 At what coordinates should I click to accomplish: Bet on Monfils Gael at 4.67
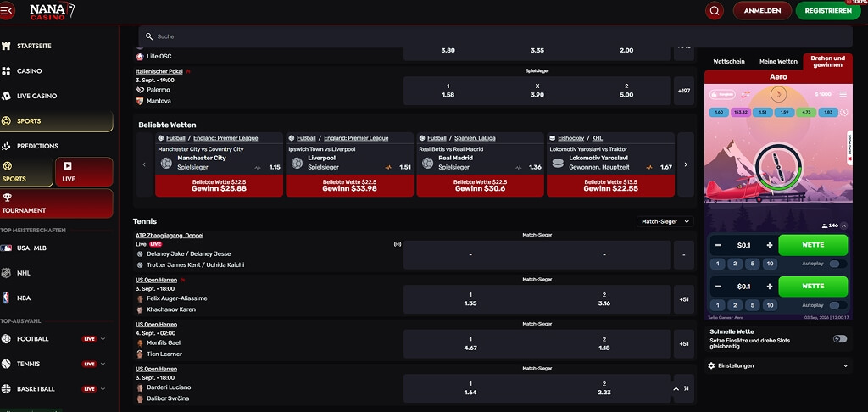pos(470,343)
